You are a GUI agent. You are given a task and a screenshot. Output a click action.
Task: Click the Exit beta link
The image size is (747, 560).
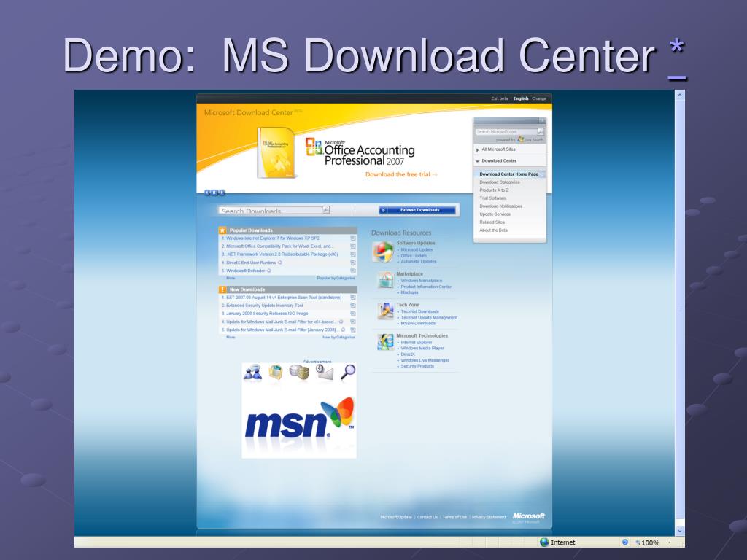[x=500, y=98]
